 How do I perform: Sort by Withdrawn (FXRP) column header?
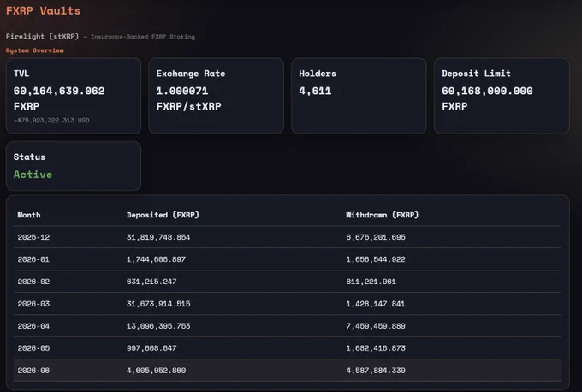click(383, 215)
